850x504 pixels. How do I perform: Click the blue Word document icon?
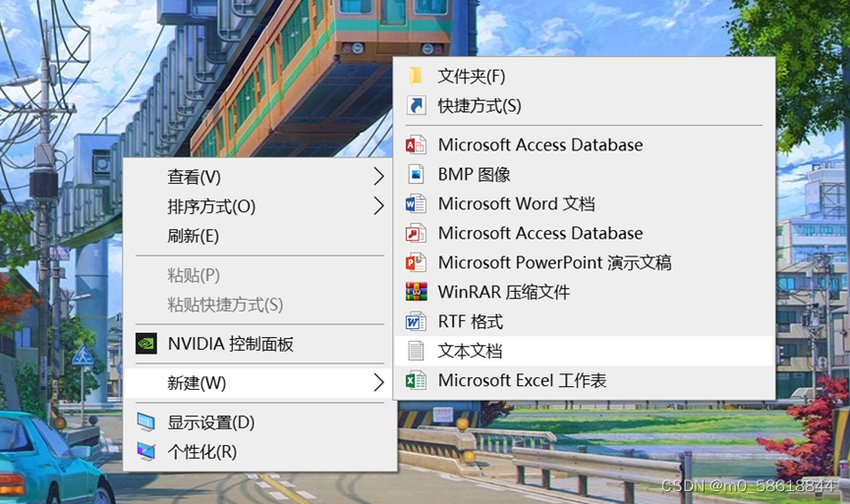pyautogui.click(x=416, y=203)
